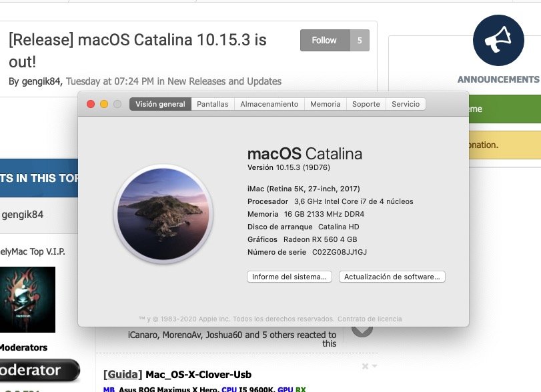Click the Tuesday at 07:24 PM timestamp
The width and height of the screenshot is (541, 392).
click(110, 81)
